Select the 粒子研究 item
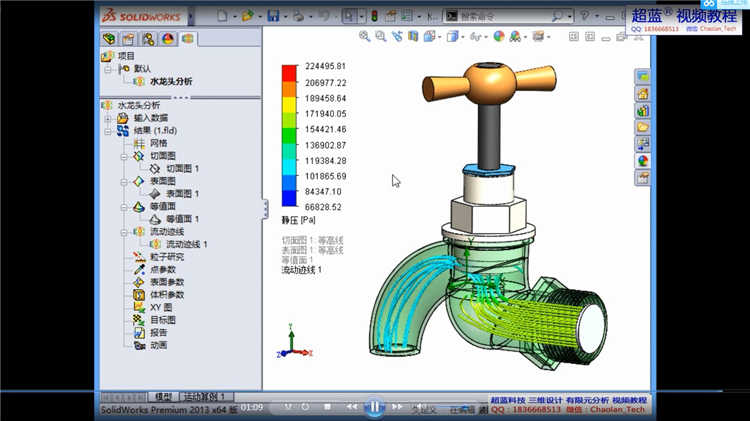This screenshot has height=421, width=750. pyautogui.click(x=167, y=257)
